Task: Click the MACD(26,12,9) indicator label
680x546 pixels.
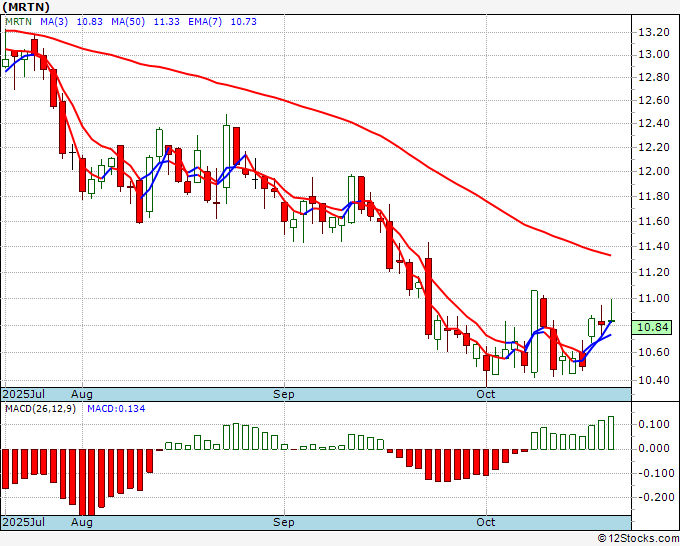Action: [40, 409]
